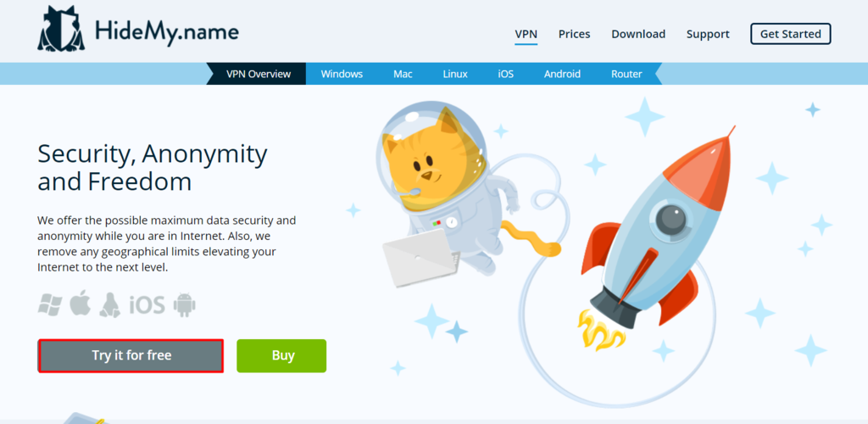
Task: Go to the Prices page
Action: tap(574, 34)
